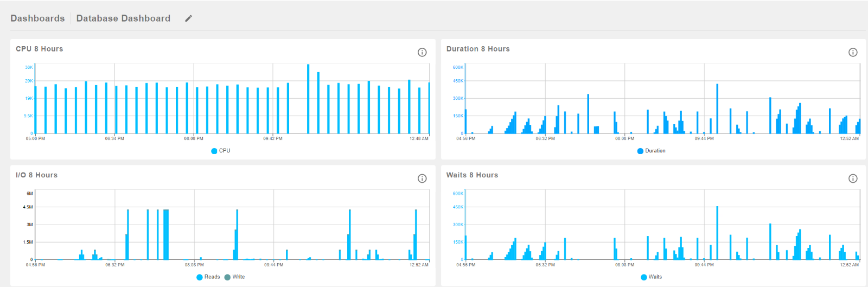This screenshot has height=287, width=868.
Task: Select the tallest Duration bar near 09:44 PM
Action: tap(717, 109)
